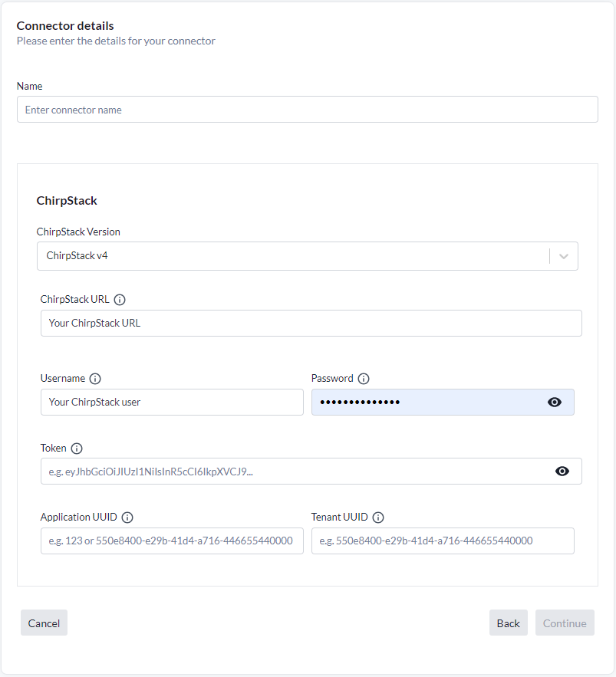Click 'Please enter the details for your connector' text
This screenshot has width=616, height=677.
coord(116,41)
